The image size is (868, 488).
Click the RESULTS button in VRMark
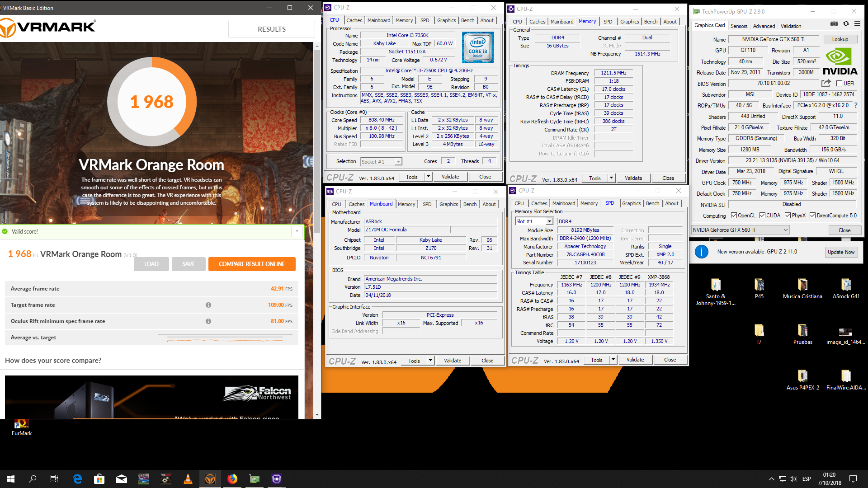point(272,29)
